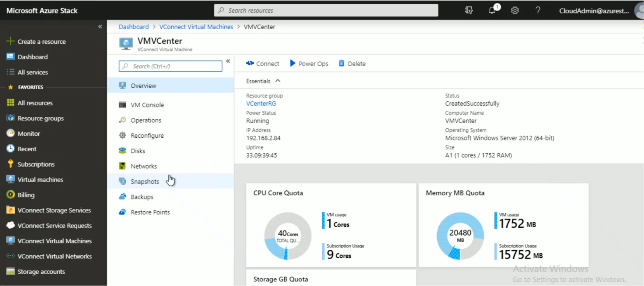Open the notifications bell icon
644x286 pixels.
pos(492,11)
